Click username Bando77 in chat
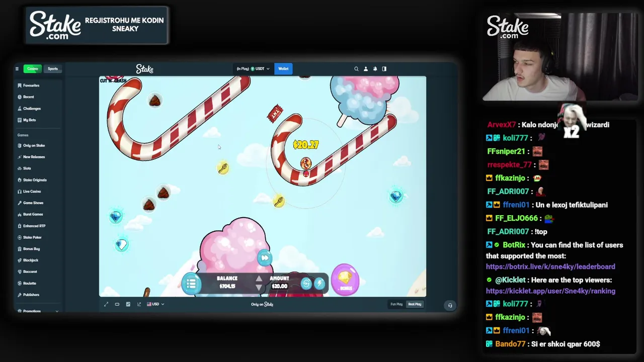This screenshot has height=362, width=644. [x=510, y=344]
